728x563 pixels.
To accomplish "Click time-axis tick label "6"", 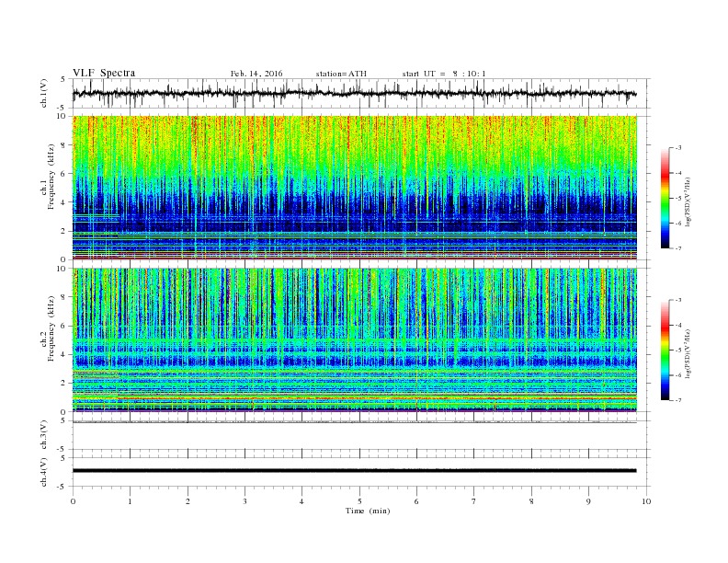I will tap(417, 501).
